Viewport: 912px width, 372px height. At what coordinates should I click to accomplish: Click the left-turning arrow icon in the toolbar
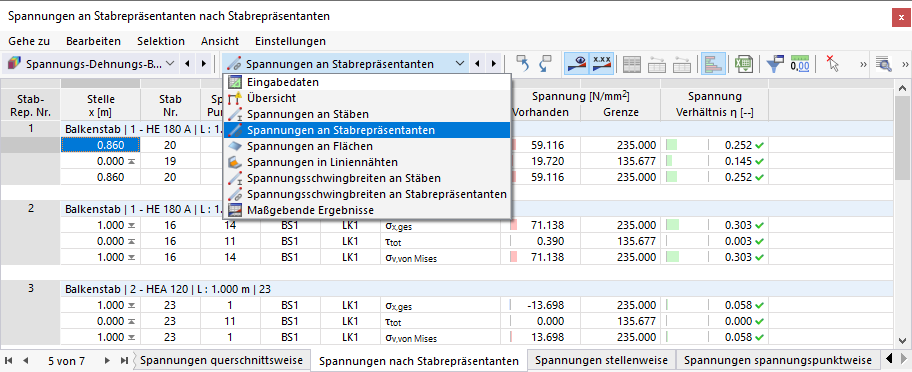(x=523, y=64)
